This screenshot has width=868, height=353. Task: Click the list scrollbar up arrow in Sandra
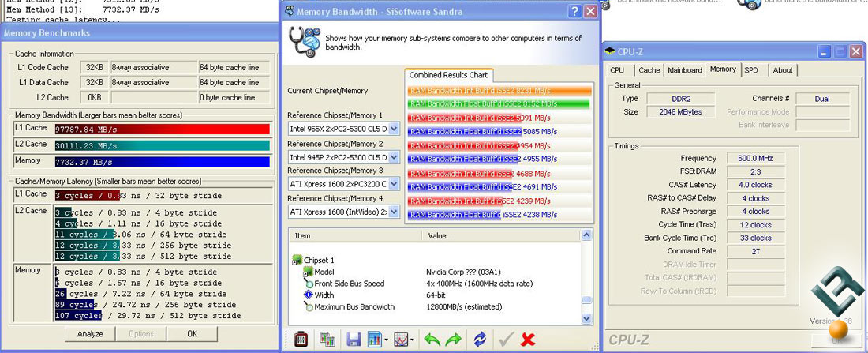pyautogui.click(x=587, y=235)
